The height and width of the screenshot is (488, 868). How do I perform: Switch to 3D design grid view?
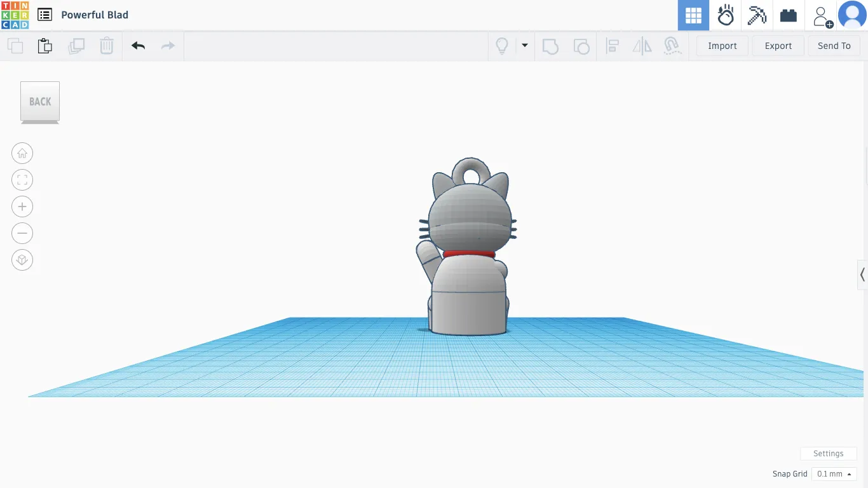pyautogui.click(x=693, y=15)
